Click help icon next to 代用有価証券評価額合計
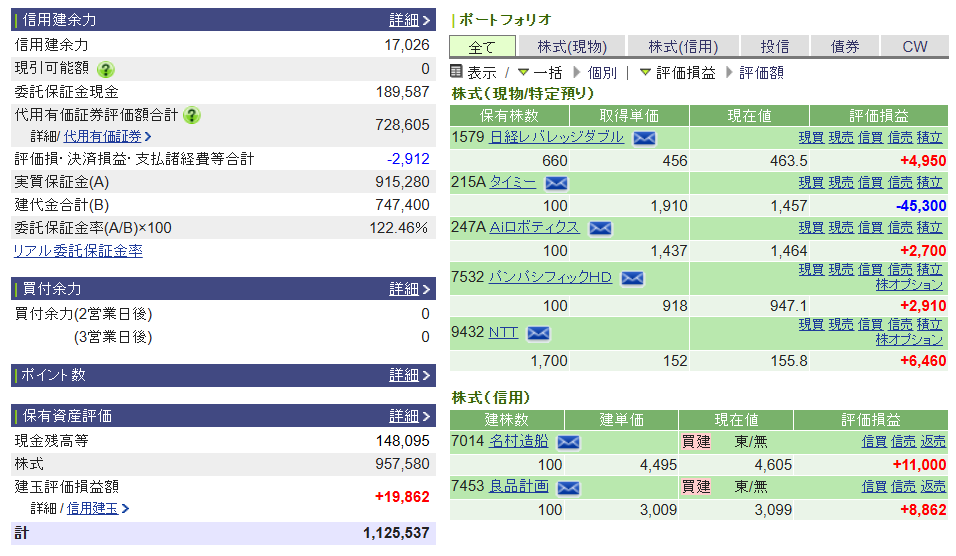The height and width of the screenshot is (556, 956). [192, 115]
